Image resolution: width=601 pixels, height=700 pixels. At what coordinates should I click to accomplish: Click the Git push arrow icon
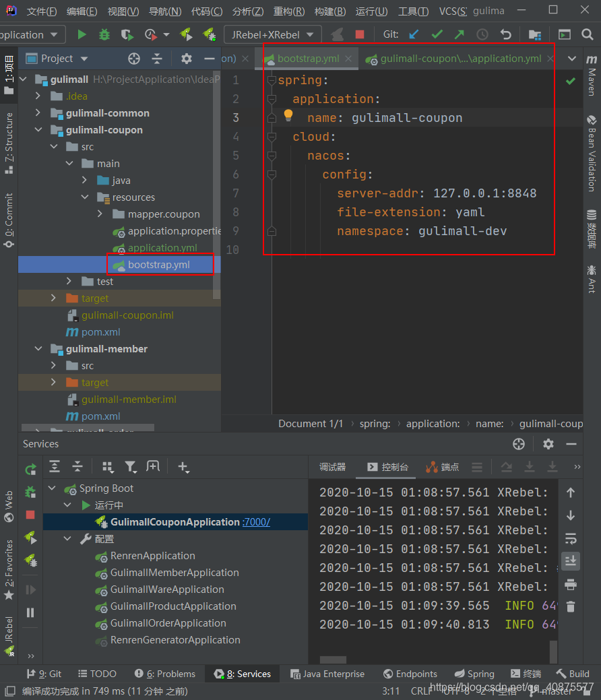tap(459, 34)
